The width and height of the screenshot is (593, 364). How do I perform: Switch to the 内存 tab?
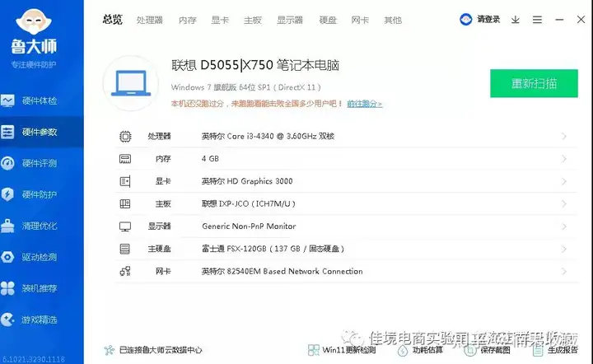[x=188, y=20]
